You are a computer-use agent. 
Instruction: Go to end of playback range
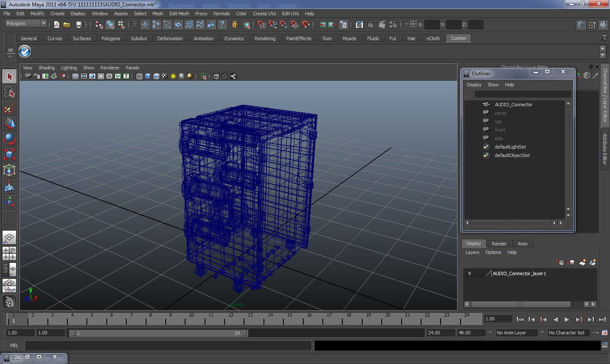602,320
